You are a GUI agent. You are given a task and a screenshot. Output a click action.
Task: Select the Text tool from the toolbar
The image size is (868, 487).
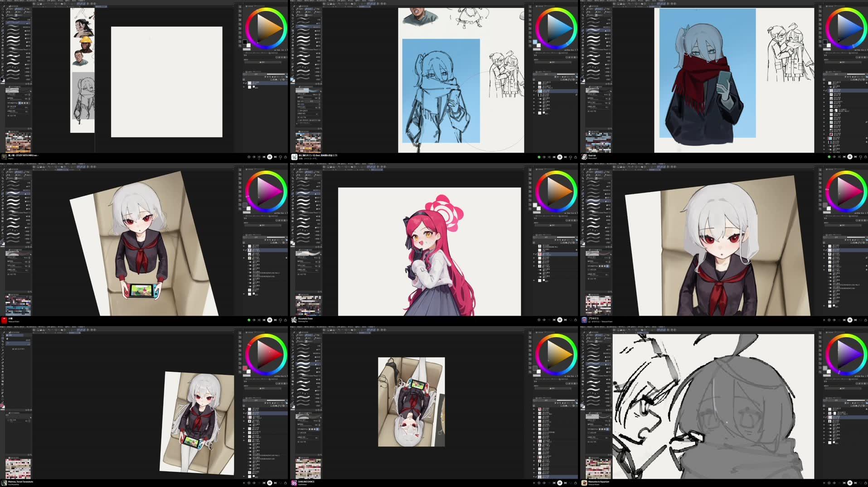coord(2,70)
